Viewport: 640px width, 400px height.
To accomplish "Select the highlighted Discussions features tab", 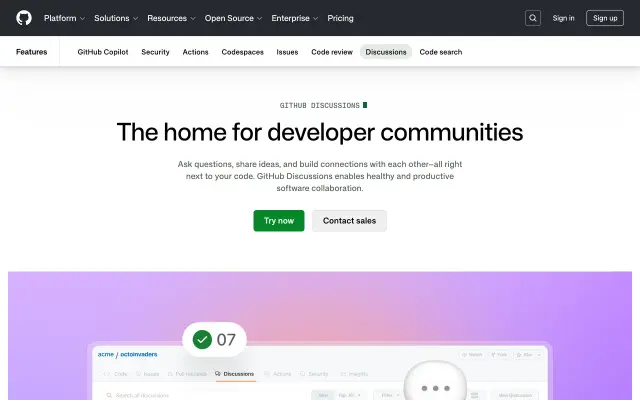I will click(x=386, y=52).
